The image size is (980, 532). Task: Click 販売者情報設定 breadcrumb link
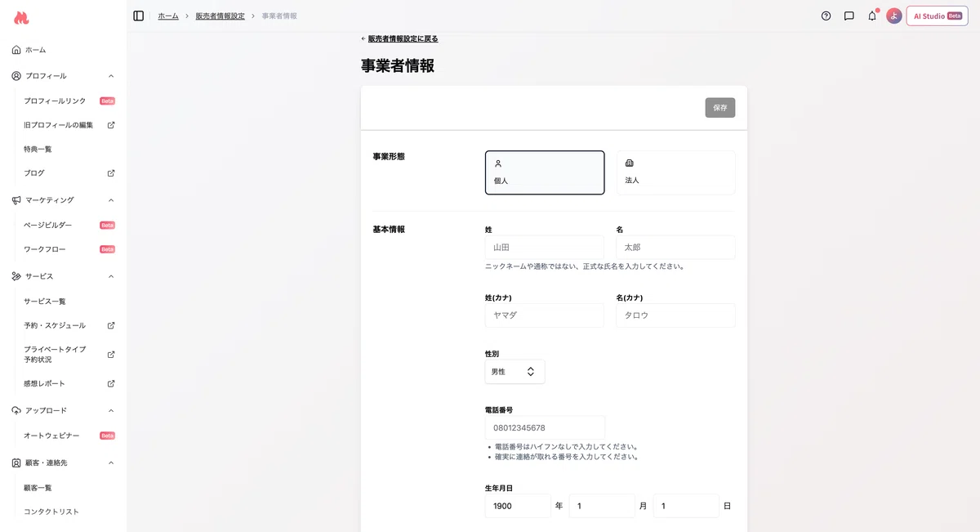pyautogui.click(x=220, y=16)
